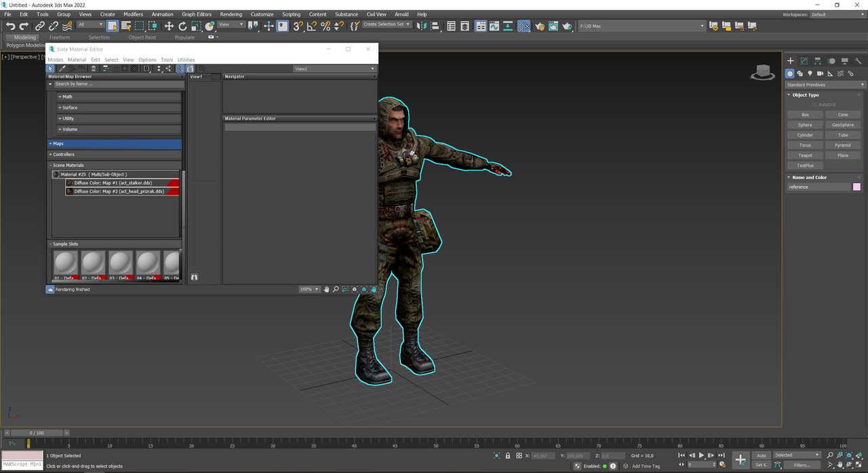868x473 pixels.
Task: Open the selection filter 'All' dropdown
Action: pyautogui.click(x=90, y=24)
